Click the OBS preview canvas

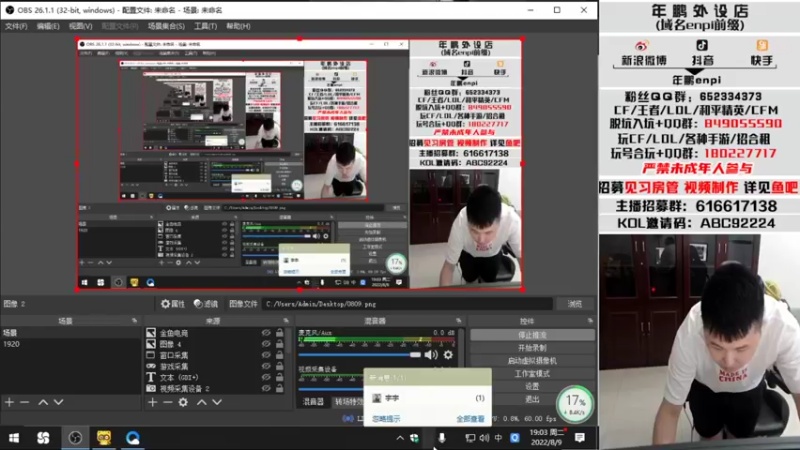[x=299, y=164]
